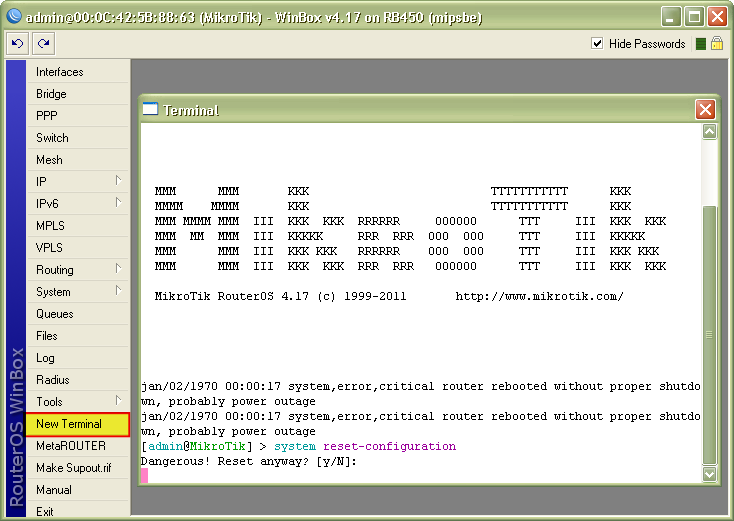Select Make Supout.rif
Viewport: 734px width, 521px height.
tap(78, 468)
